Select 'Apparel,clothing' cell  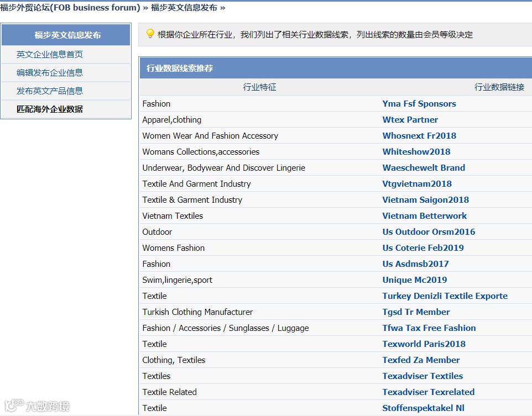click(171, 120)
